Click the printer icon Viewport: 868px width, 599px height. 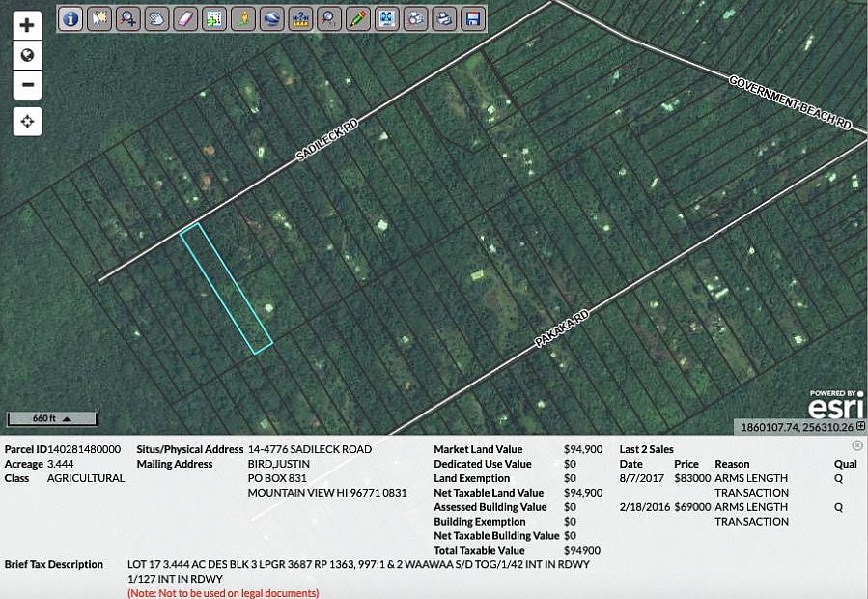(x=444, y=19)
